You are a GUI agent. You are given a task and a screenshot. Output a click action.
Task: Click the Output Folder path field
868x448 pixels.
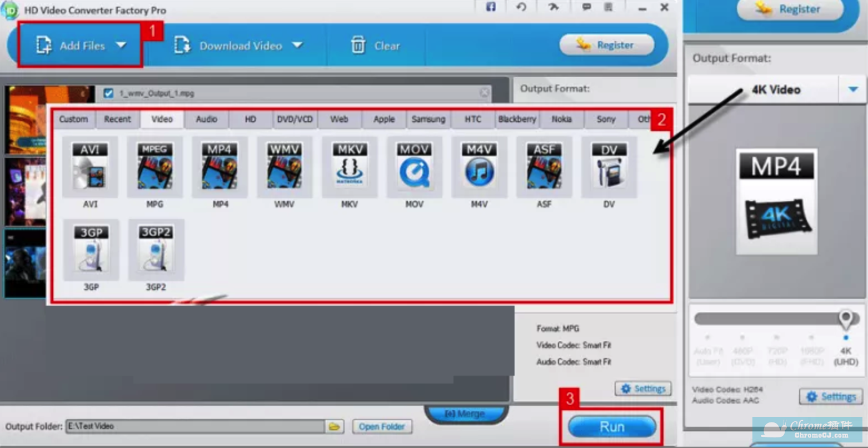click(195, 426)
